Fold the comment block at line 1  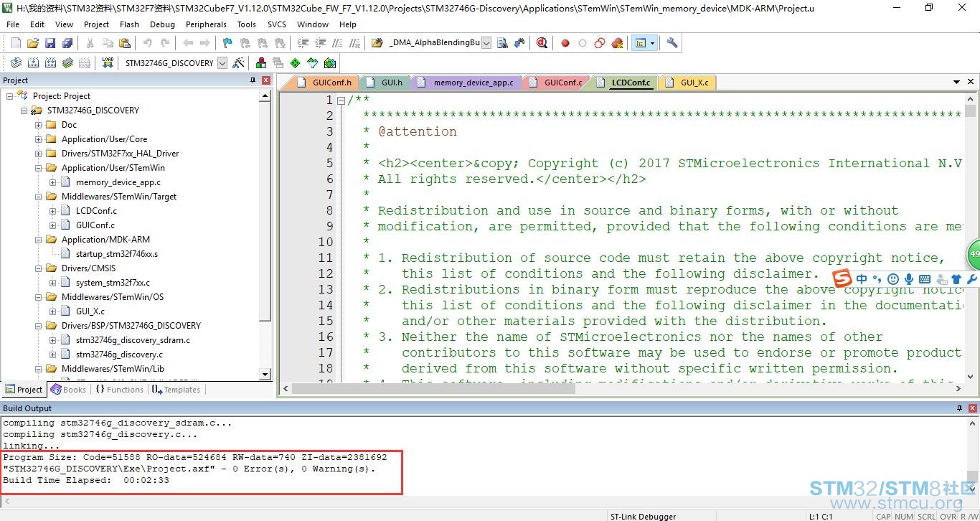pos(341,100)
